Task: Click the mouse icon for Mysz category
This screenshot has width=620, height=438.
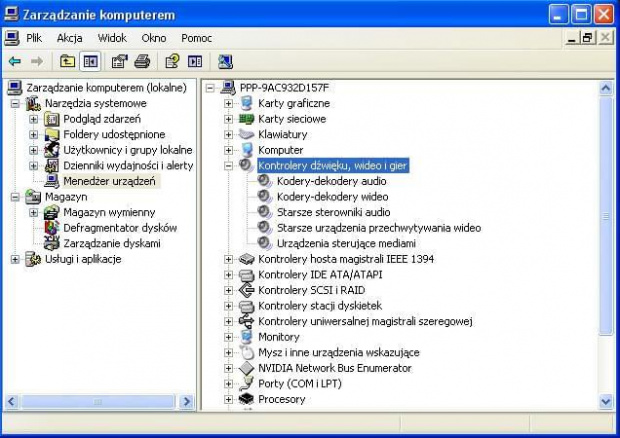Action: point(246,353)
